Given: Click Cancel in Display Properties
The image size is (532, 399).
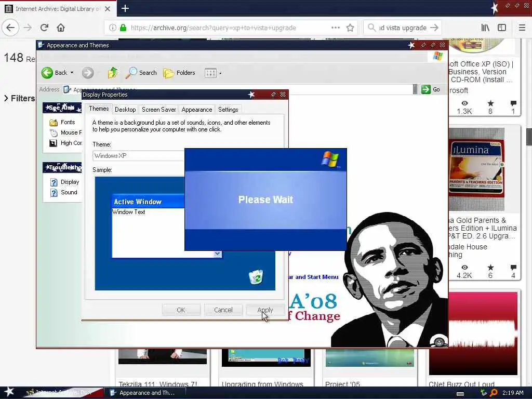Looking at the screenshot, I should 223,310.
